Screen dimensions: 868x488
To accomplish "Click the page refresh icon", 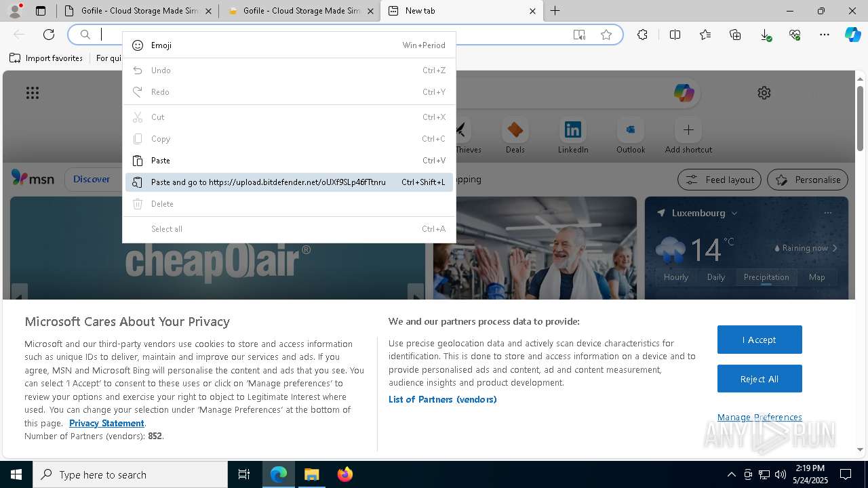I will [x=49, y=35].
